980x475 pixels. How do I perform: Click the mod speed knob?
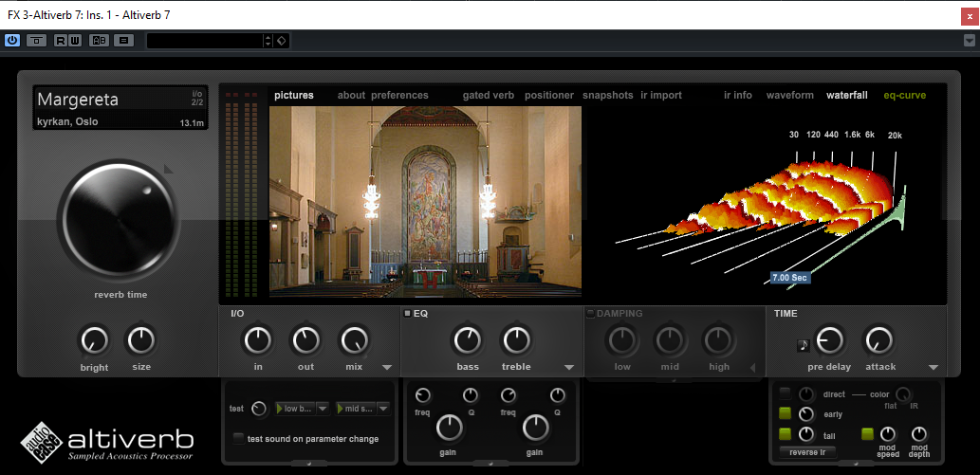(887, 433)
